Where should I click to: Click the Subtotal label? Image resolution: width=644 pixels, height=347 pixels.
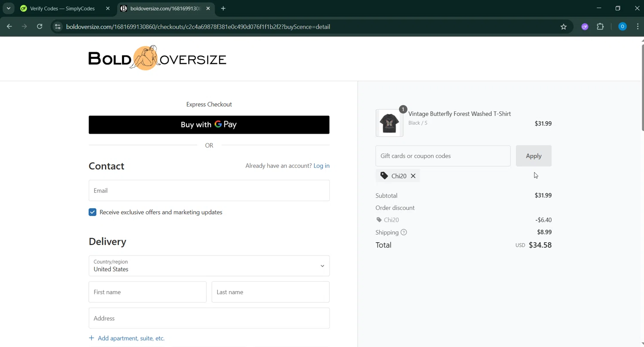click(x=386, y=195)
